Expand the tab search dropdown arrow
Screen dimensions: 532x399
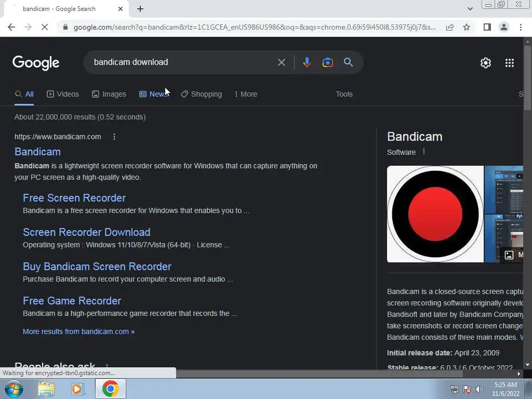pos(470,9)
